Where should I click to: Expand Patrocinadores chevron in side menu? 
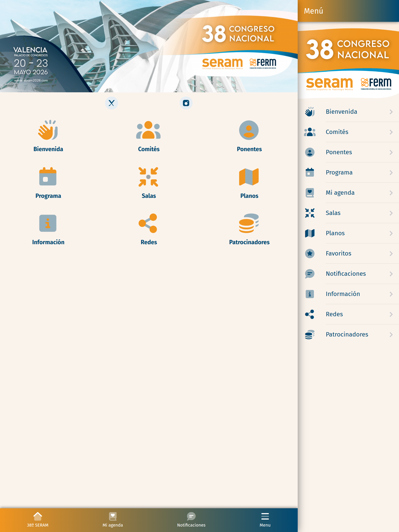tap(391, 335)
